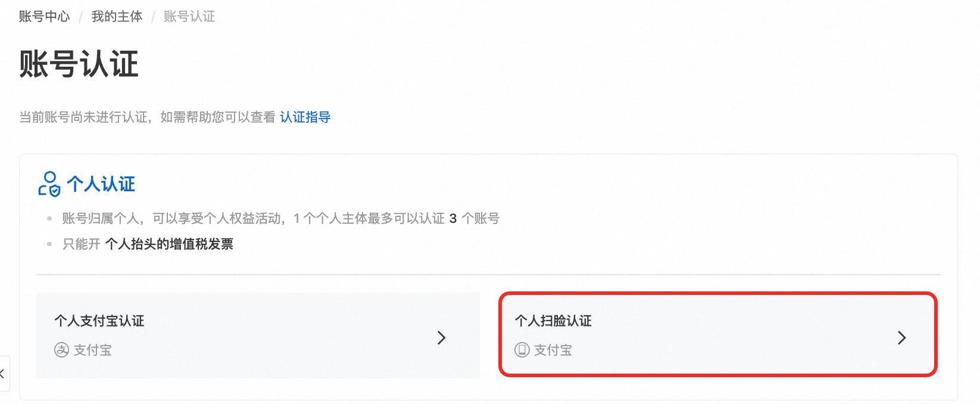
Task: Click the 个人扫脸认证 title text
Action: (553, 321)
